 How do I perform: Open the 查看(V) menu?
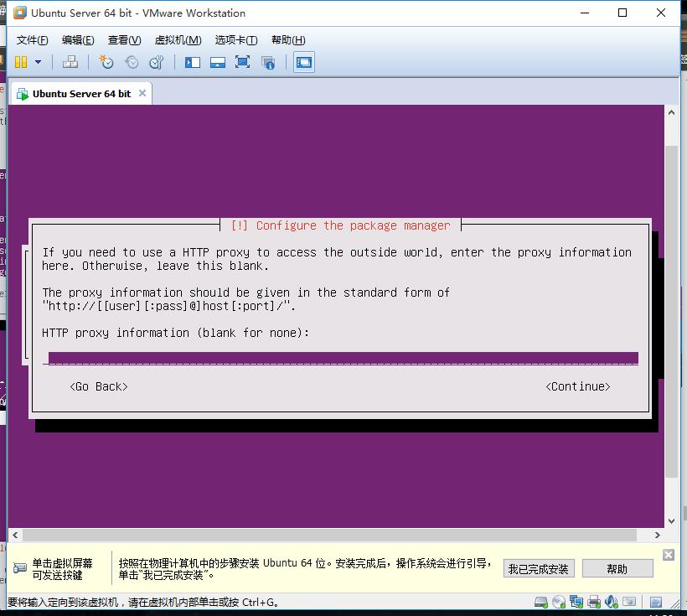[125, 40]
